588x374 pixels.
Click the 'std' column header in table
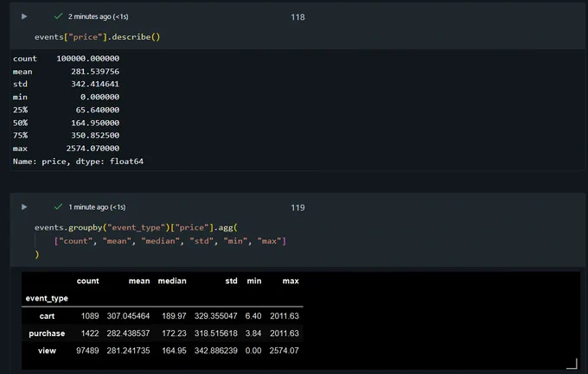tap(232, 281)
